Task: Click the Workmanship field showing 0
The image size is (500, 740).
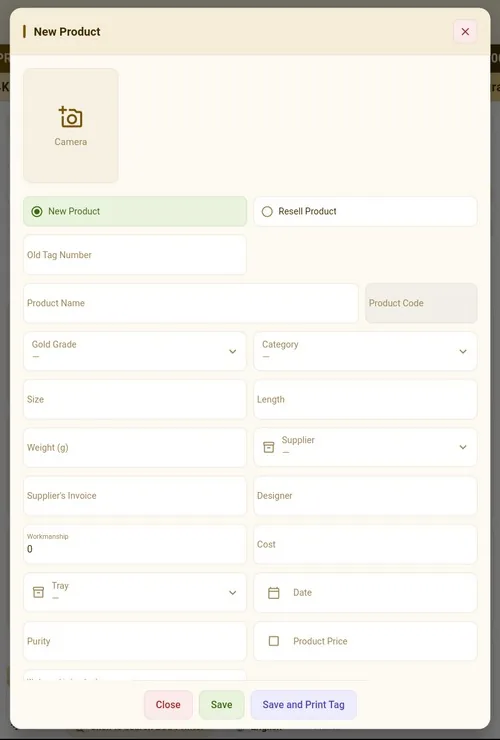Action: point(135,544)
